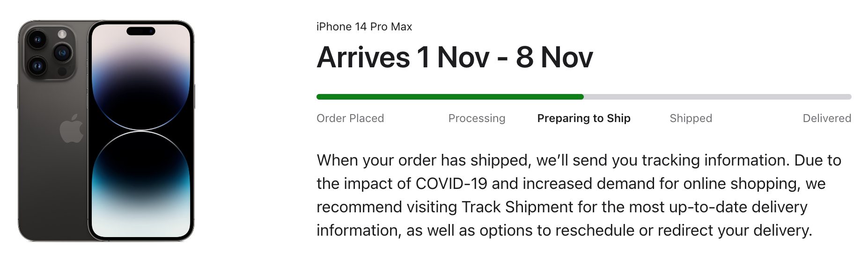Click the Apple logo on the phone back
868x260 pixels.
[x=72, y=128]
